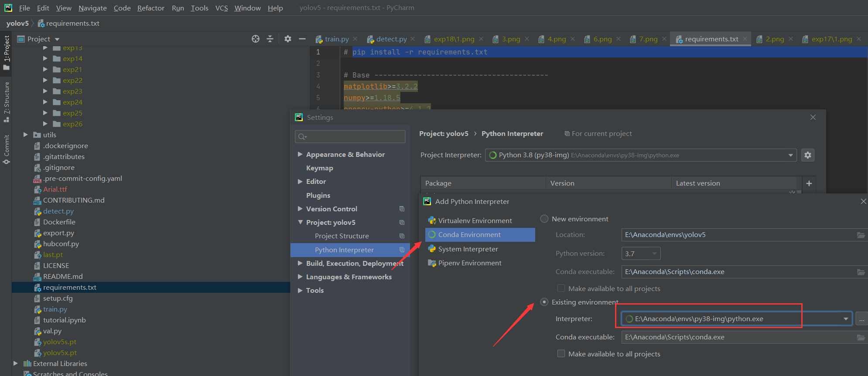Open the File menu

[24, 8]
